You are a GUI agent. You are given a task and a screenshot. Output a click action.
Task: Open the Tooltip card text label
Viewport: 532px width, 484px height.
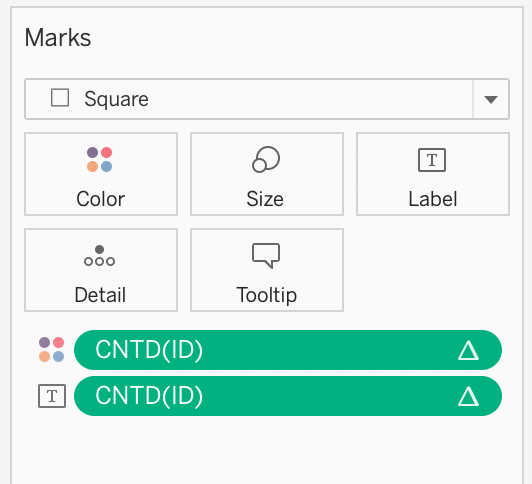click(267, 295)
